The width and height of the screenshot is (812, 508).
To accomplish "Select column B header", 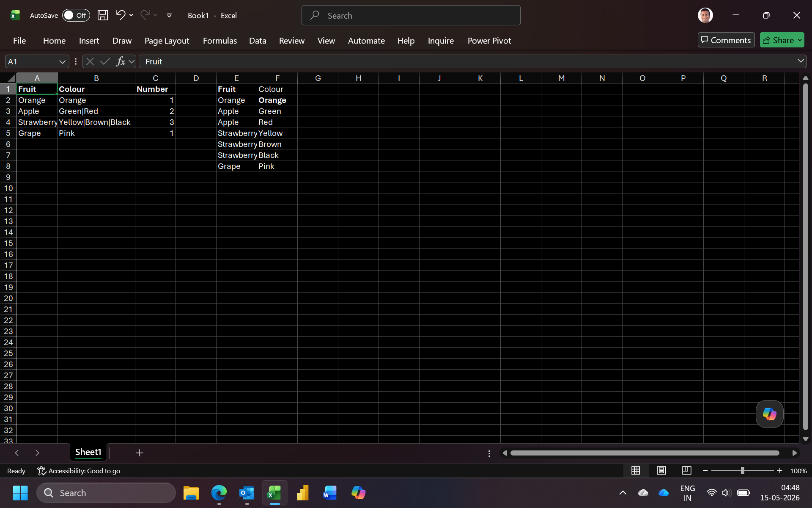I will pos(96,78).
